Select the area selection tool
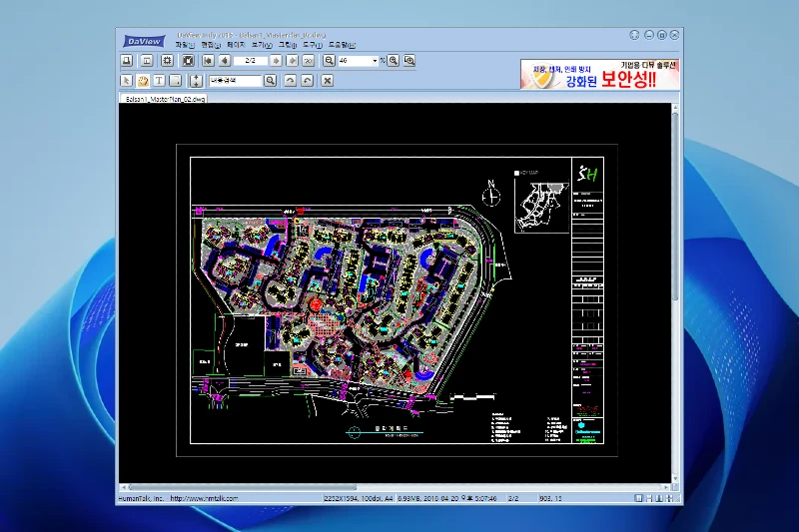The height and width of the screenshot is (532, 799). [x=176, y=81]
